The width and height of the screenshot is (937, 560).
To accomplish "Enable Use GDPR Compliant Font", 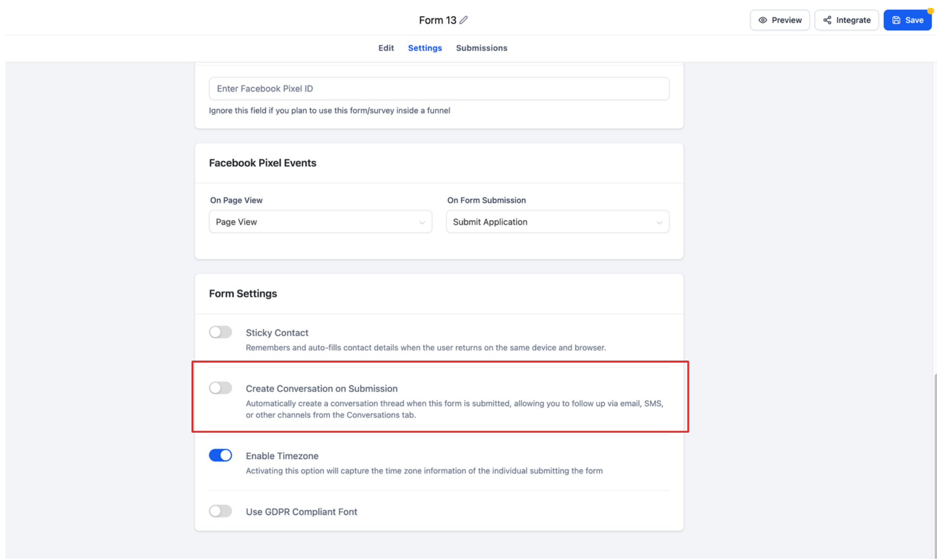I will [220, 511].
